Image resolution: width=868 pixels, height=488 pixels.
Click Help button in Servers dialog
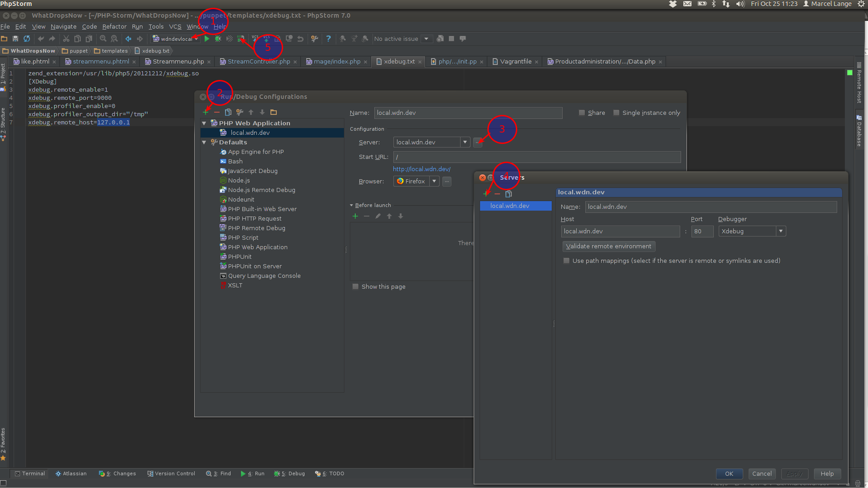coord(827,473)
